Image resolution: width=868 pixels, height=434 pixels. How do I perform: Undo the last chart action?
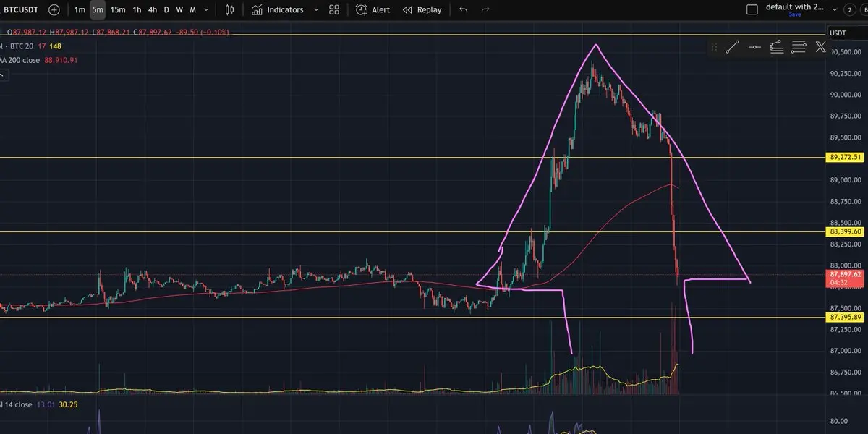point(464,10)
